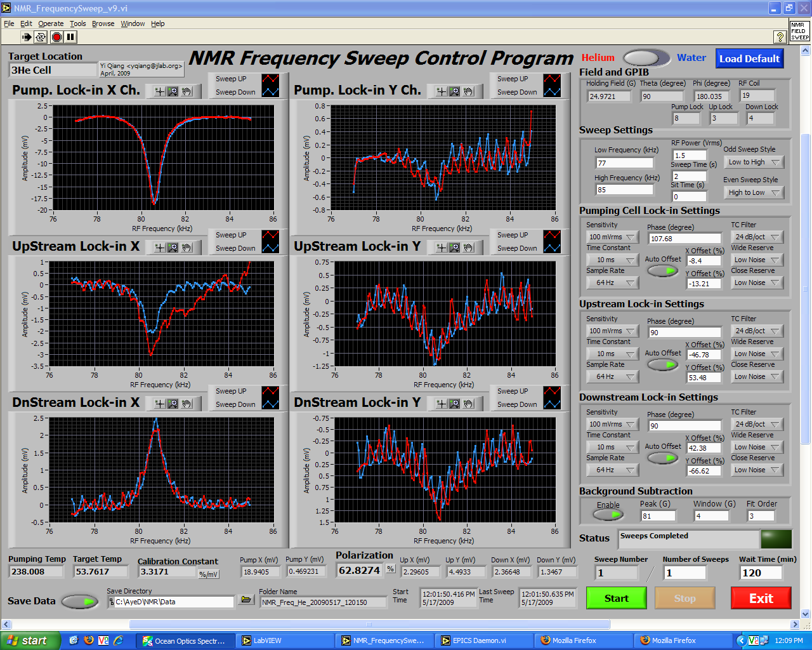Click the browse folder icon beside Save Directory
The width and height of the screenshot is (812, 650).
[246, 600]
